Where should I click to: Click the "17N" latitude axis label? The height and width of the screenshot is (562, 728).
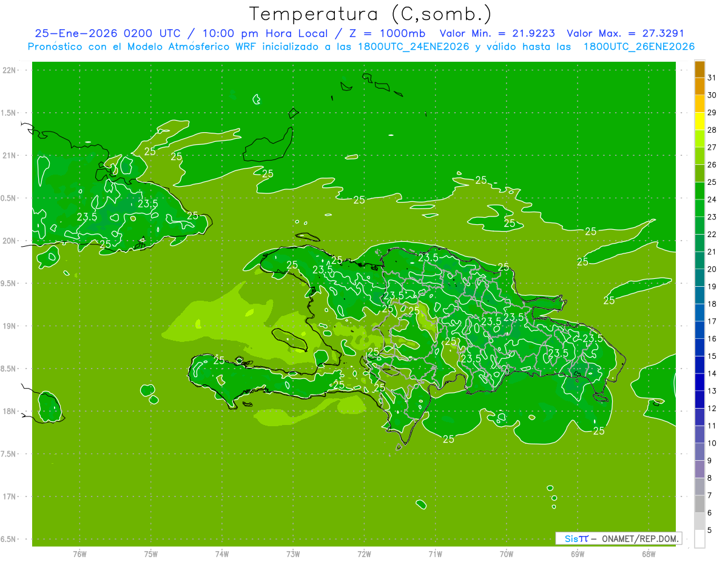click(9, 497)
